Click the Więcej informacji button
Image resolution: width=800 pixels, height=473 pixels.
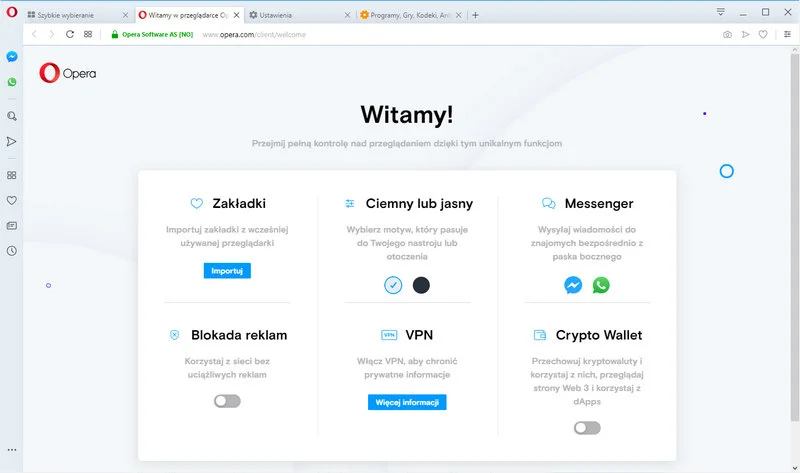pyautogui.click(x=407, y=402)
